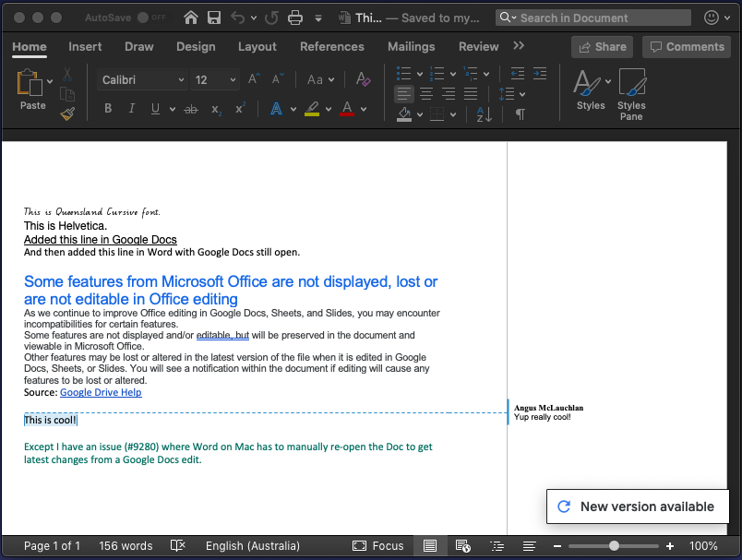Apply the Text Effects blue A
The image size is (742, 560).
276,109
